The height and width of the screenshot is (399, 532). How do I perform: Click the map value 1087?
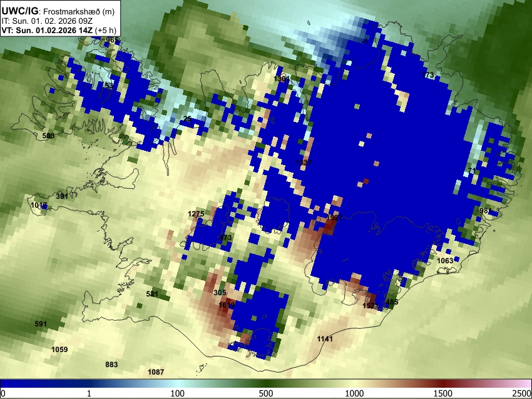(x=156, y=372)
